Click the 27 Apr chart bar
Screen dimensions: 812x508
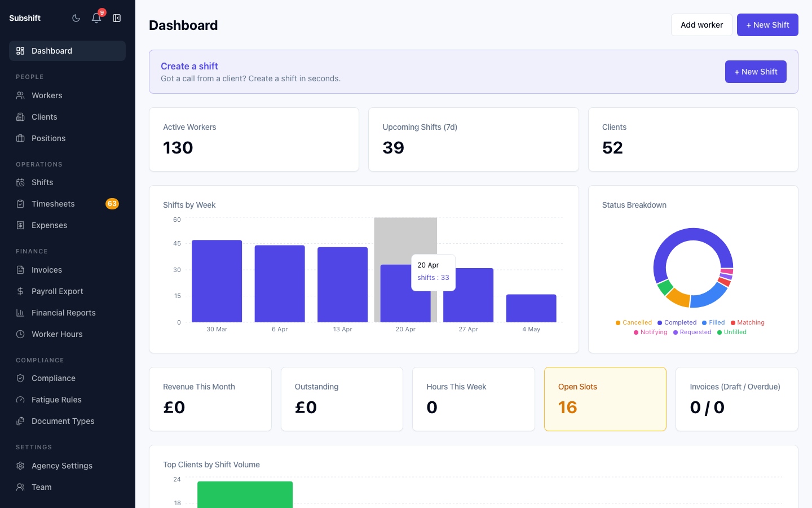pos(469,295)
